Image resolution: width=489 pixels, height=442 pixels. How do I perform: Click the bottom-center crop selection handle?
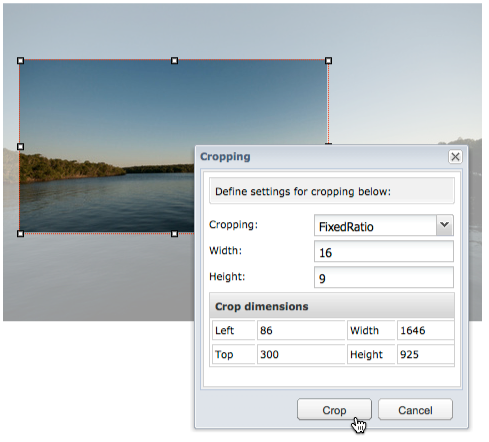click(174, 234)
